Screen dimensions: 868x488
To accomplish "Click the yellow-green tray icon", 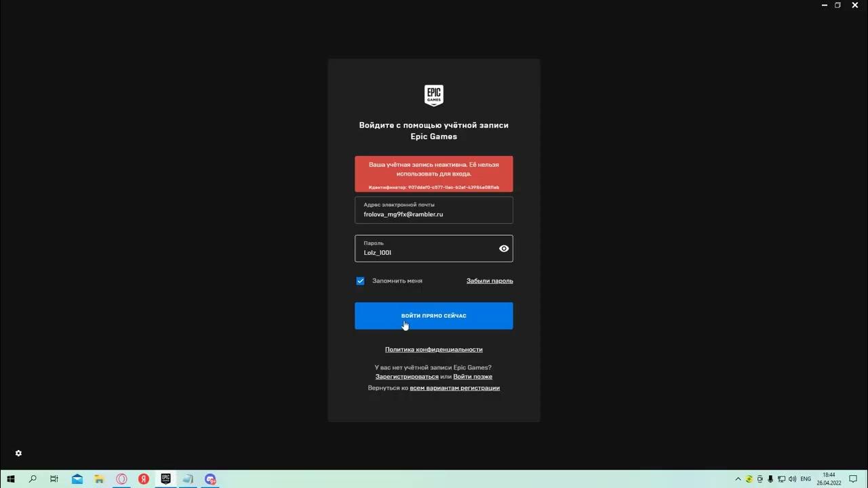I will pos(750,479).
